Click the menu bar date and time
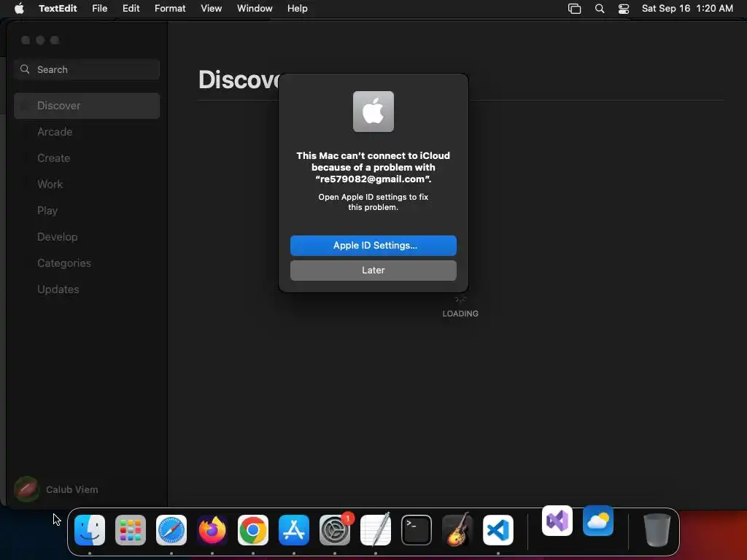747x560 pixels. (x=687, y=8)
